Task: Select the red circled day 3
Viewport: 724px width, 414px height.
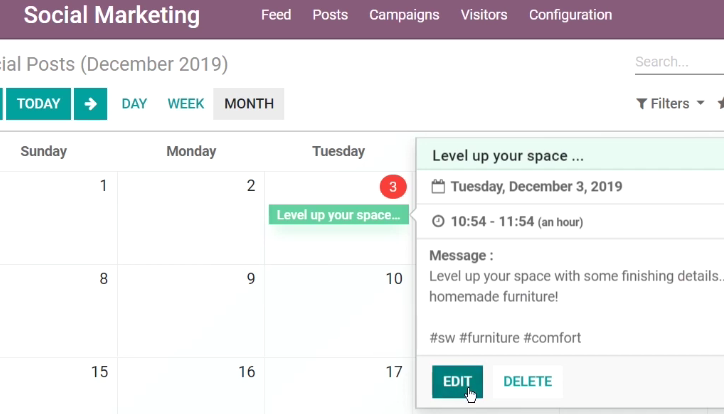Action: [393, 186]
